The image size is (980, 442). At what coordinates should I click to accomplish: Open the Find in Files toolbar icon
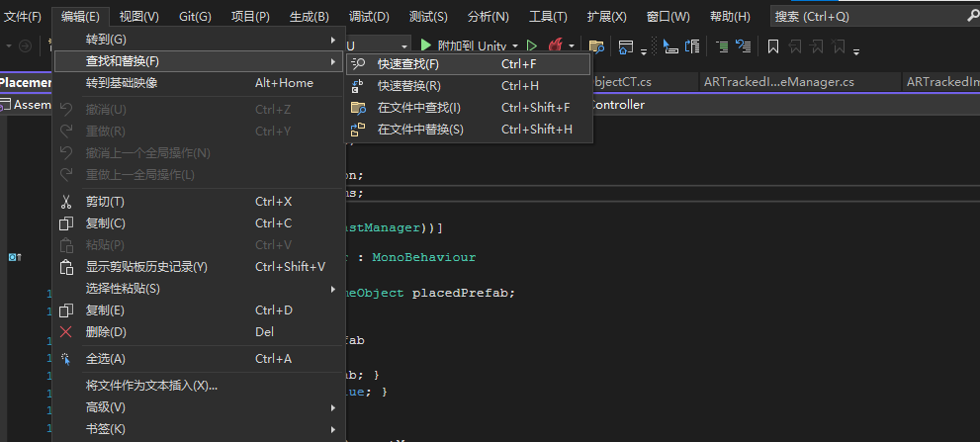pos(596,45)
